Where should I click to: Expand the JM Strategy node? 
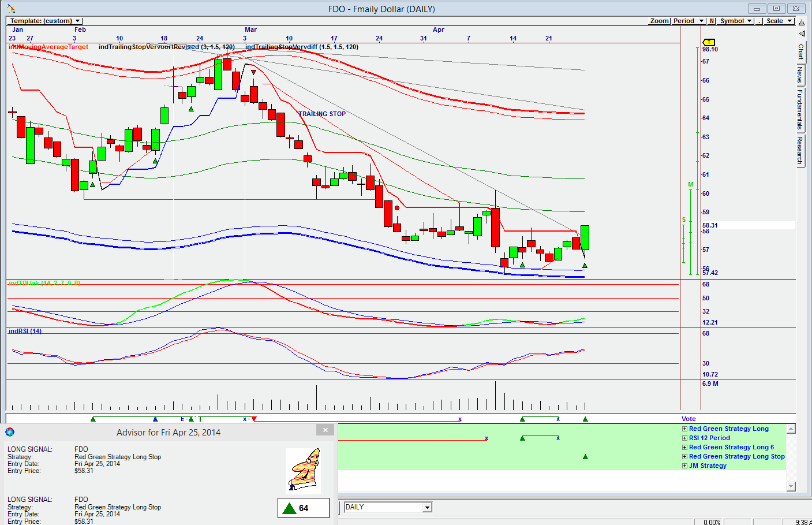(685, 466)
